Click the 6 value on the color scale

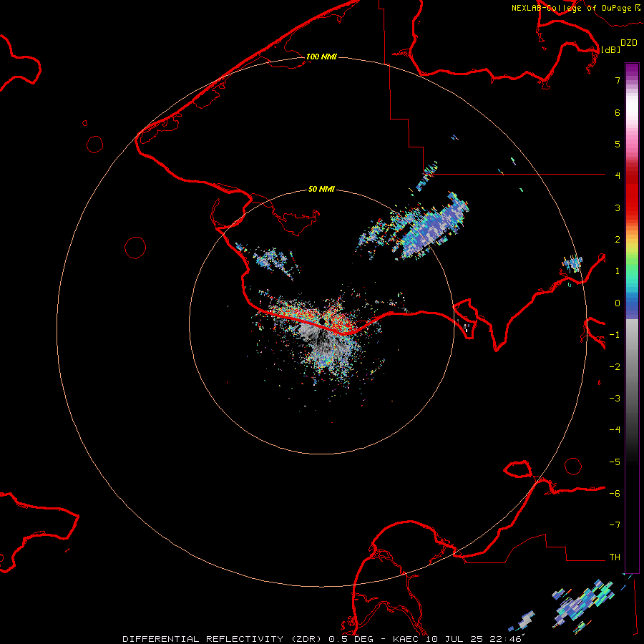tap(618, 112)
